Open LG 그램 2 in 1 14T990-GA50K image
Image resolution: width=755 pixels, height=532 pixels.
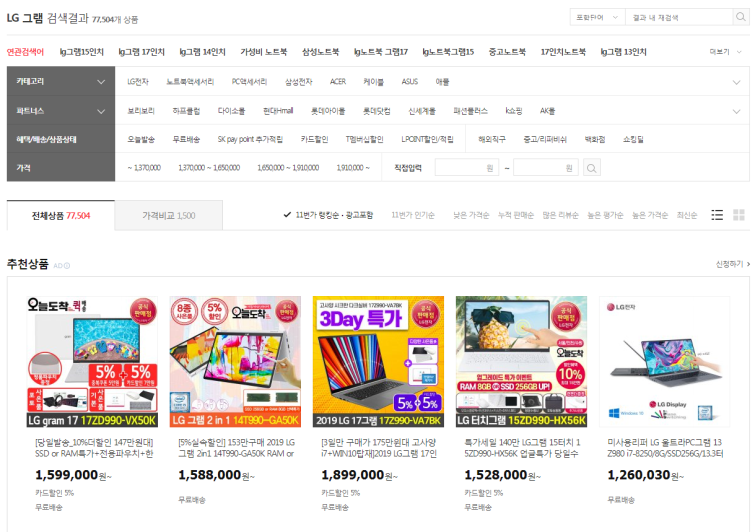pos(235,362)
